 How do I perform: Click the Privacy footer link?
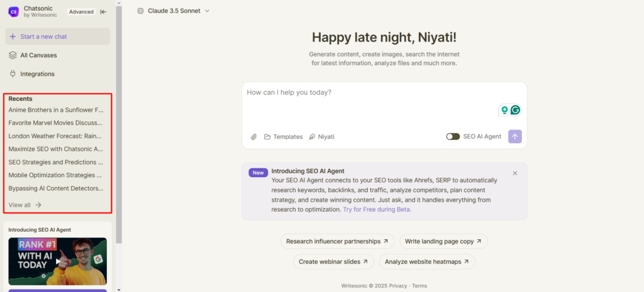pos(398,286)
